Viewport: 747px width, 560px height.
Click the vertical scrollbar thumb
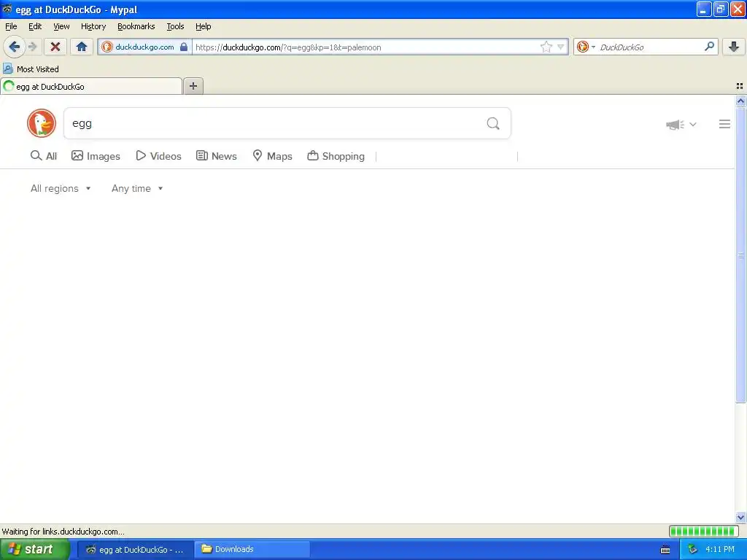pos(740,255)
